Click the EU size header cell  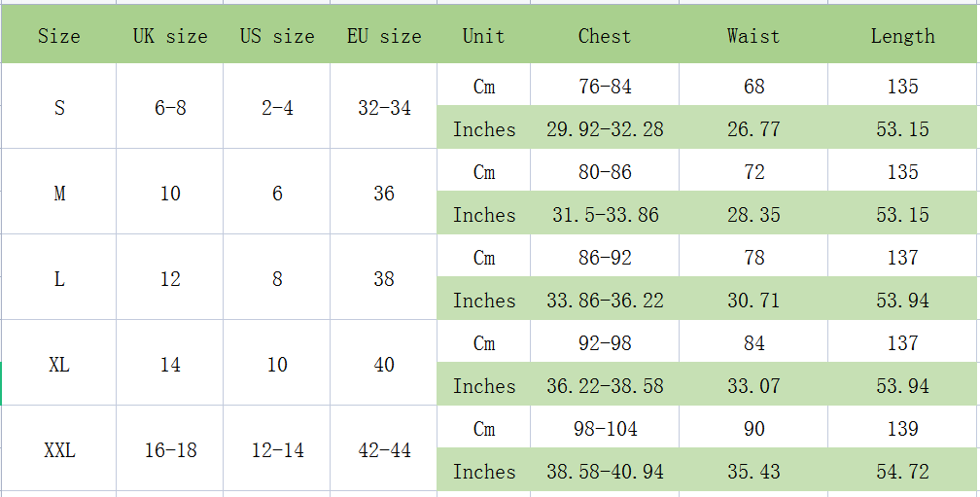pyautogui.click(x=384, y=36)
